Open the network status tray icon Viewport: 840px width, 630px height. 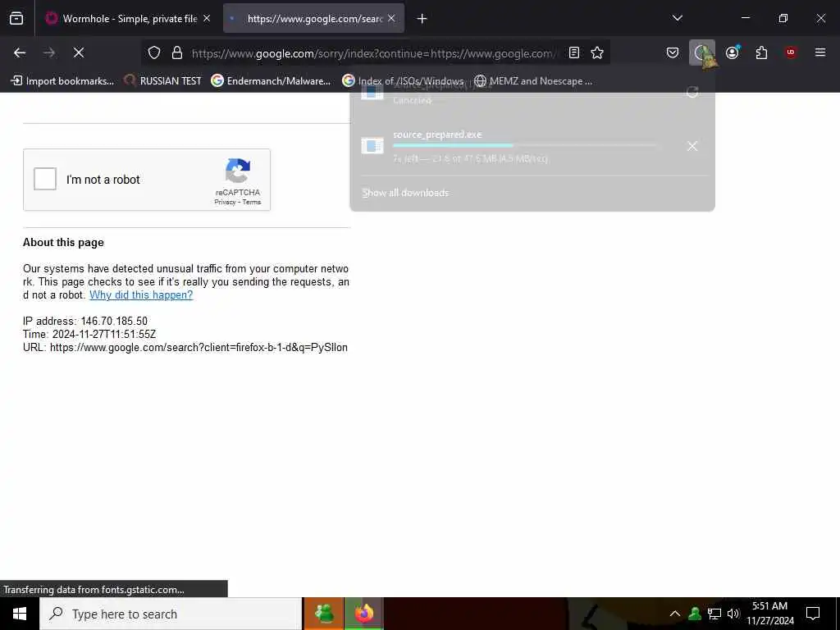coord(714,614)
